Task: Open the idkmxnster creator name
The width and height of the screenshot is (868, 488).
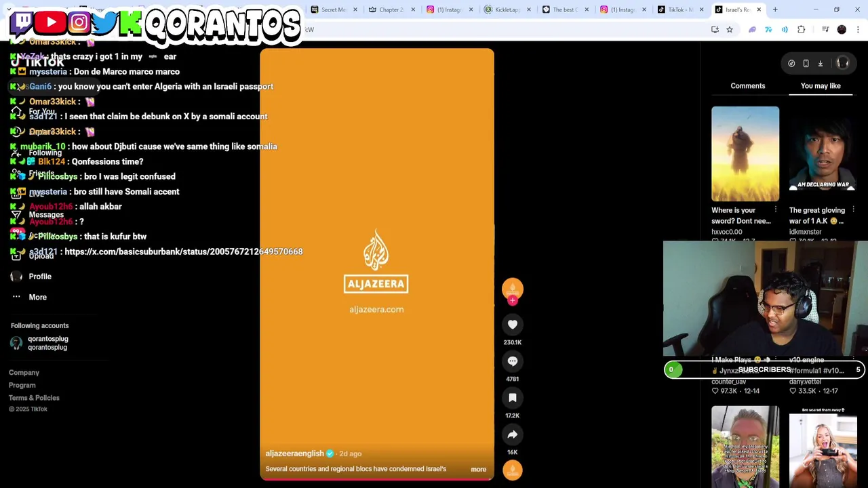Action: pyautogui.click(x=805, y=232)
